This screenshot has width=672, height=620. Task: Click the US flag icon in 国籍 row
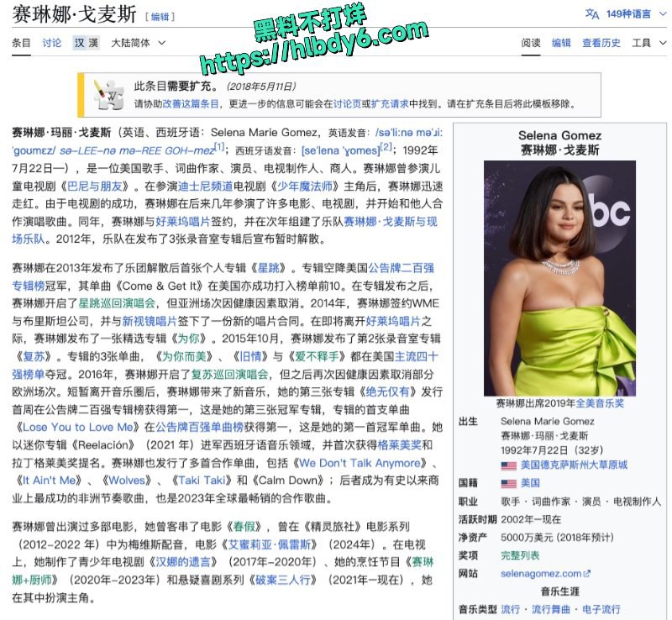tap(508, 484)
